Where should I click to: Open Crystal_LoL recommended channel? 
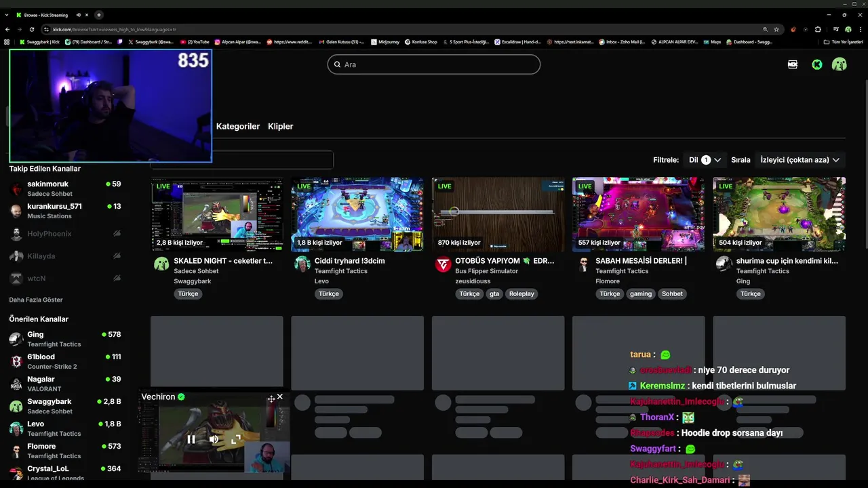(x=65, y=472)
